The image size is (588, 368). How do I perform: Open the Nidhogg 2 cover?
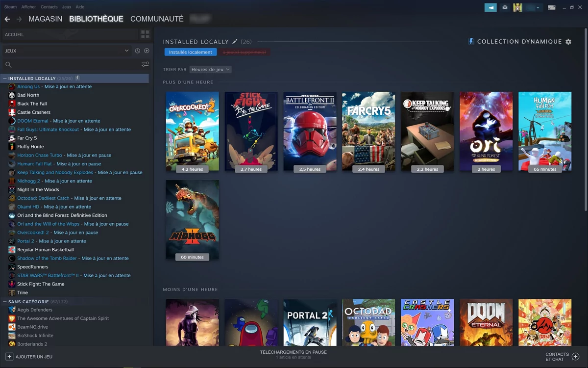(x=192, y=220)
